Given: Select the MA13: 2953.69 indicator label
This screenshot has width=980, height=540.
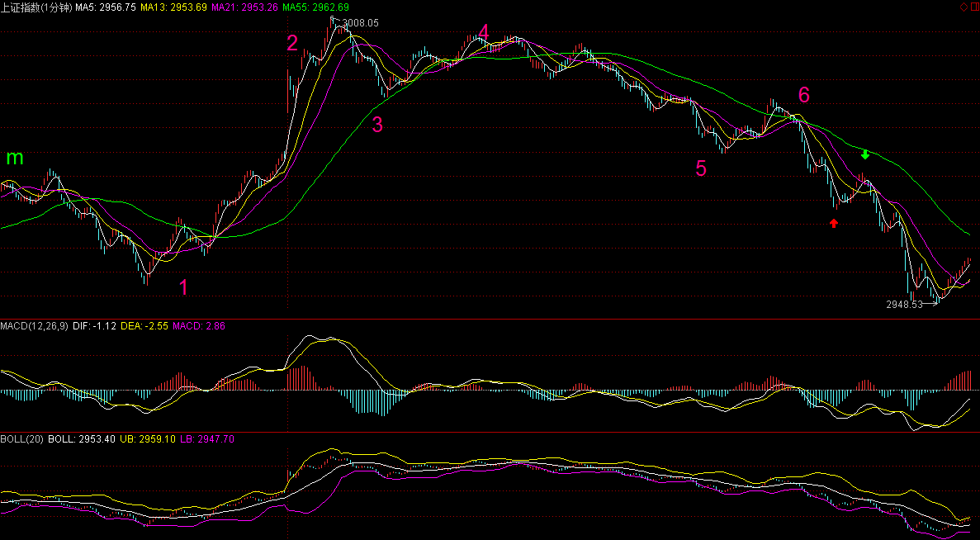Looking at the screenshot, I should pos(173,7).
